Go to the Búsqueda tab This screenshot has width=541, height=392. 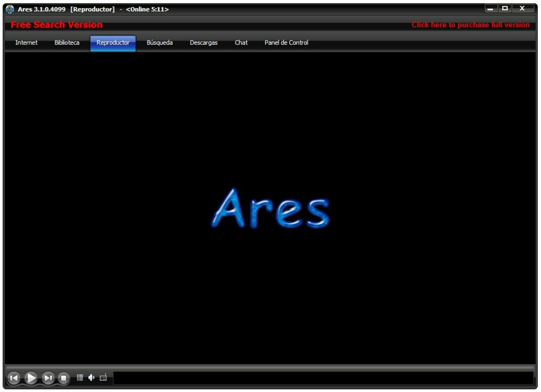click(x=160, y=43)
